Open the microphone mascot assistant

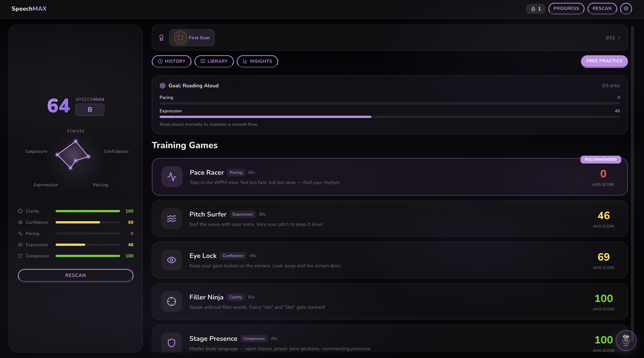point(626,340)
